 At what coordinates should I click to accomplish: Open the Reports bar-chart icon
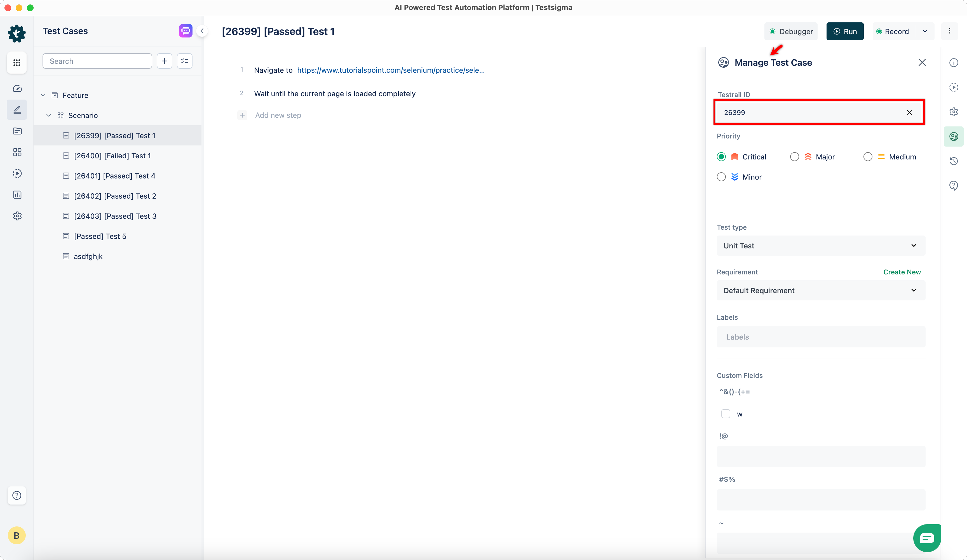tap(17, 195)
